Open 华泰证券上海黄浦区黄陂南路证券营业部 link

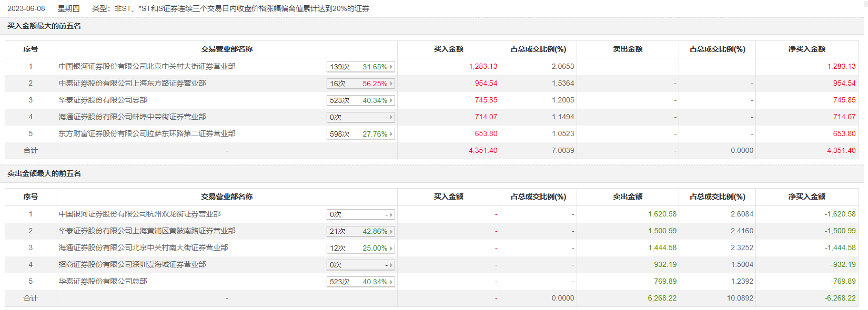(x=147, y=231)
